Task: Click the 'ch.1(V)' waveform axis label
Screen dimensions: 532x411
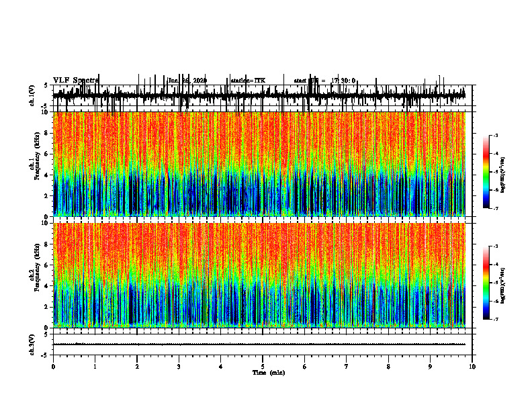Action: [x=32, y=95]
